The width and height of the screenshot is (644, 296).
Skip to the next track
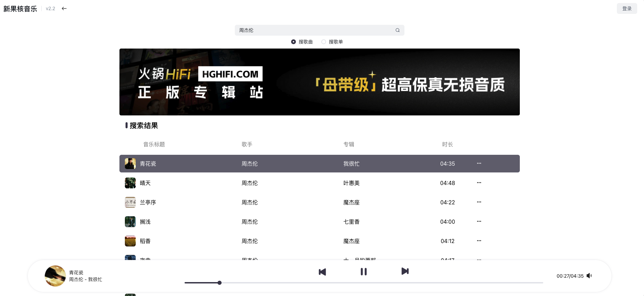(405, 271)
